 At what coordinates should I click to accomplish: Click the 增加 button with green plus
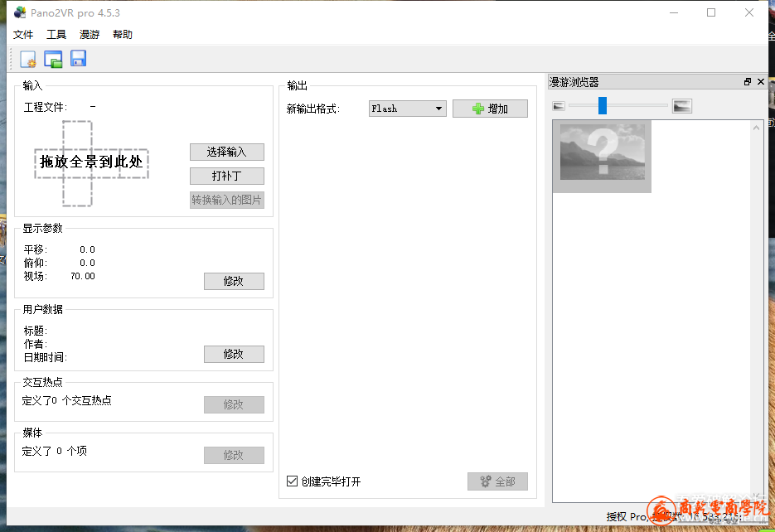[x=490, y=109]
